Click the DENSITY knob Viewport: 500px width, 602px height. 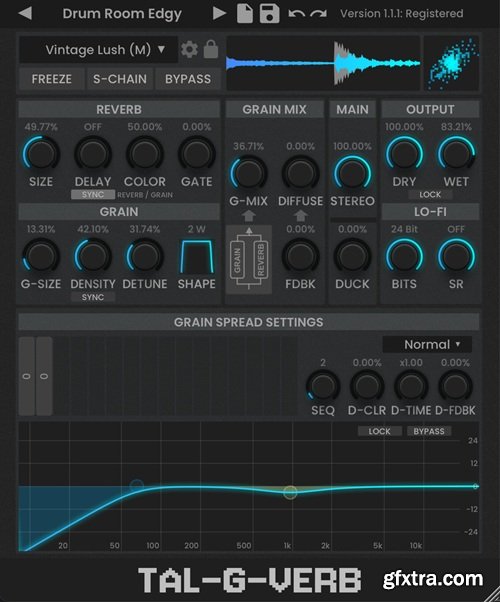pyautogui.click(x=93, y=256)
